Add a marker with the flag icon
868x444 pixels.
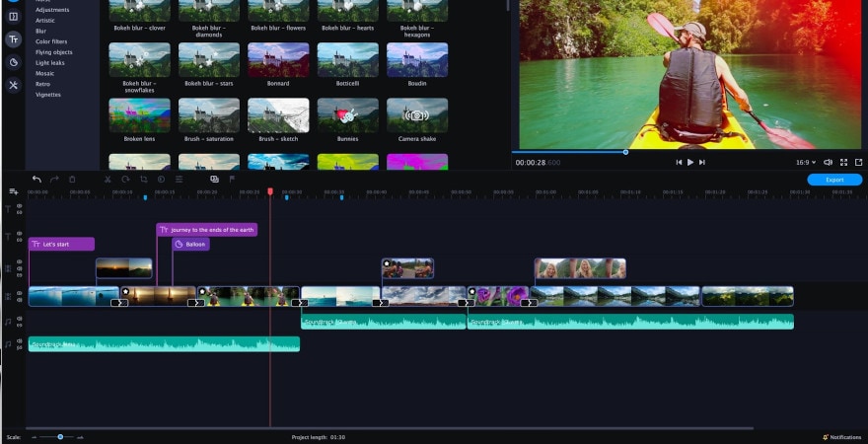pos(232,180)
